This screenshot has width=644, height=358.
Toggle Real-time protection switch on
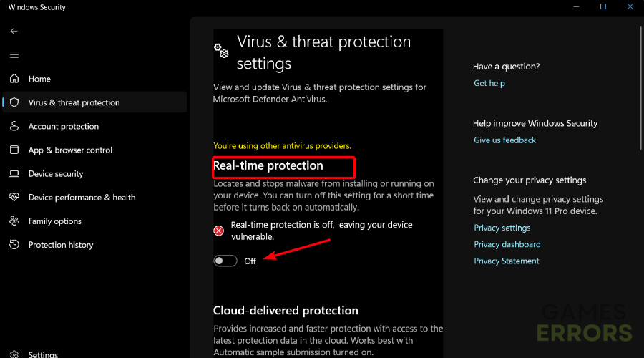225,261
